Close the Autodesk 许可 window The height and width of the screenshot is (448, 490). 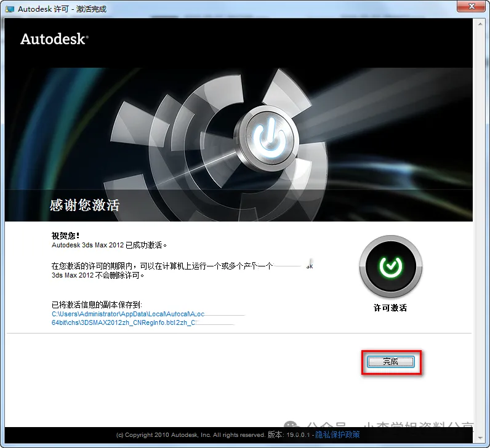pyautogui.click(x=472, y=6)
